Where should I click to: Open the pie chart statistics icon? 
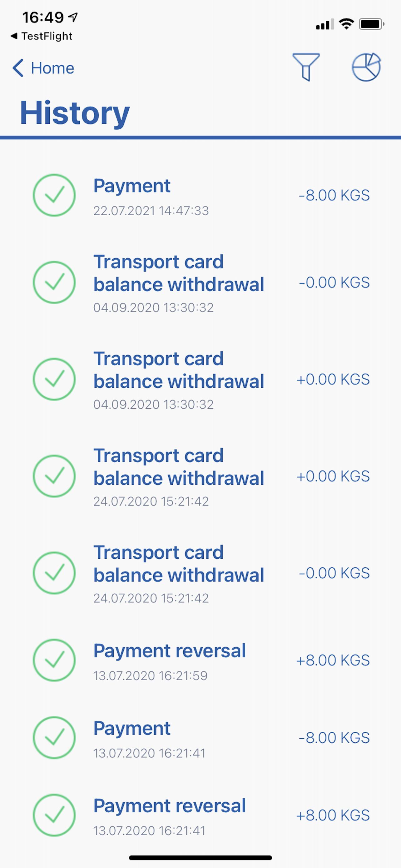[x=366, y=67]
